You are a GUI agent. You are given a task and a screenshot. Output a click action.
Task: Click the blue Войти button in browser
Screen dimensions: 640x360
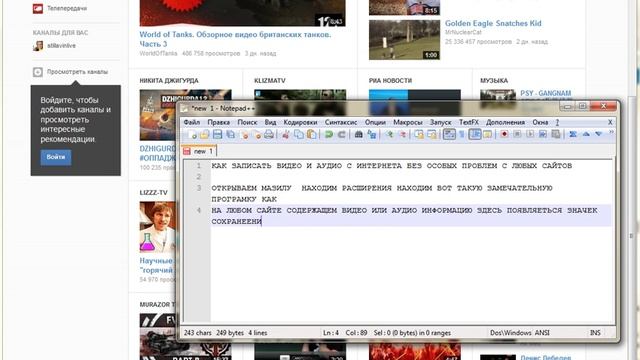56,157
